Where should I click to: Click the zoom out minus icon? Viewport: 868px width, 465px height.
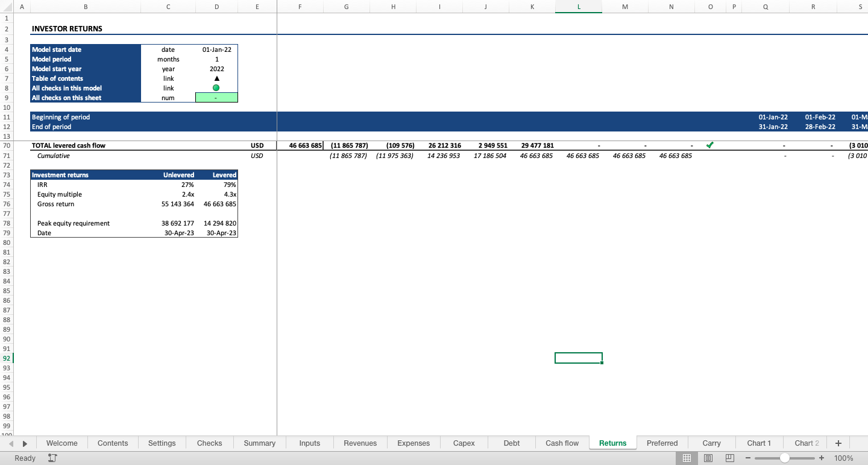[x=747, y=458]
